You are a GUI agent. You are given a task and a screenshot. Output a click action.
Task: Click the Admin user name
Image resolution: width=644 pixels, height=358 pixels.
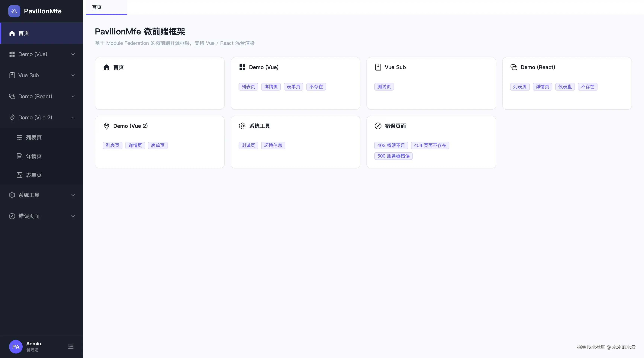tap(34, 344)
